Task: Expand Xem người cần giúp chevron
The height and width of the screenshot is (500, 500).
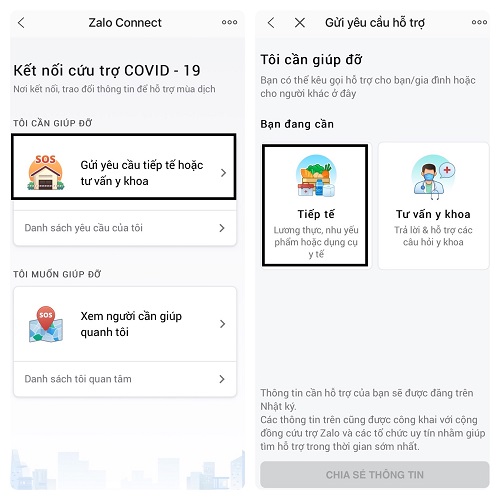Action: [x=223, y=324]
